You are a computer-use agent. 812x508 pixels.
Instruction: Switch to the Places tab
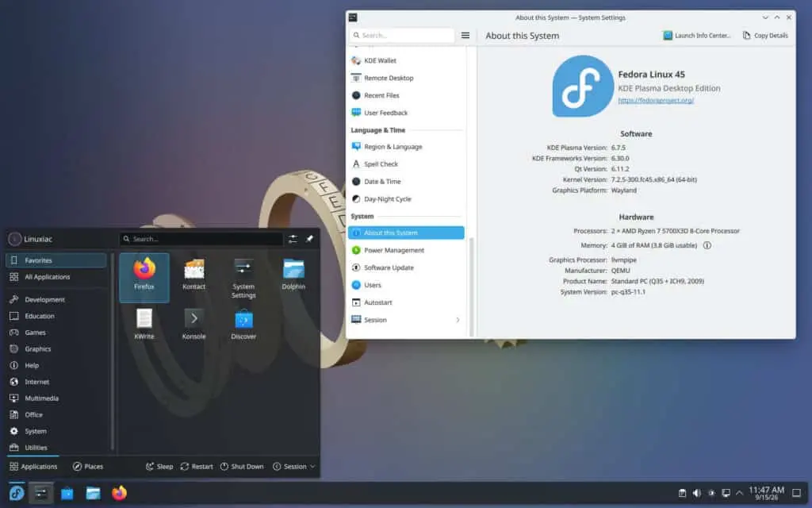pyautogui.click(x=88, y=467)
